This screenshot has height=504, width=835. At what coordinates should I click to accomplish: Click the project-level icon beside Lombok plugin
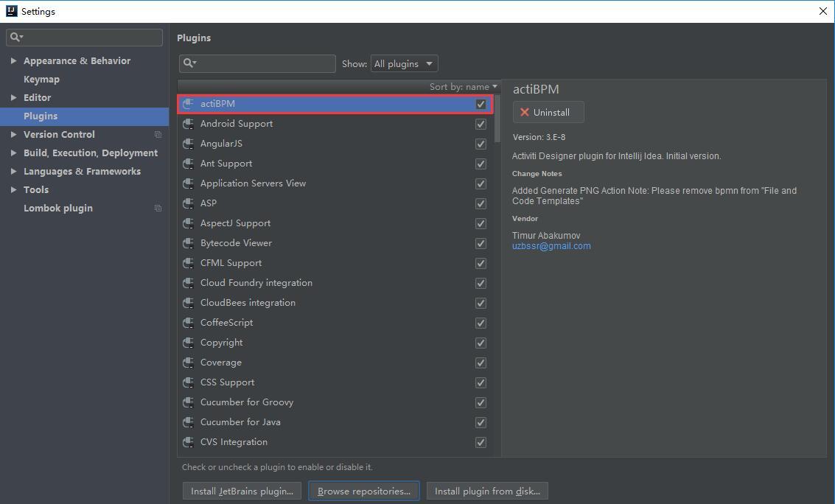(158, 208)
